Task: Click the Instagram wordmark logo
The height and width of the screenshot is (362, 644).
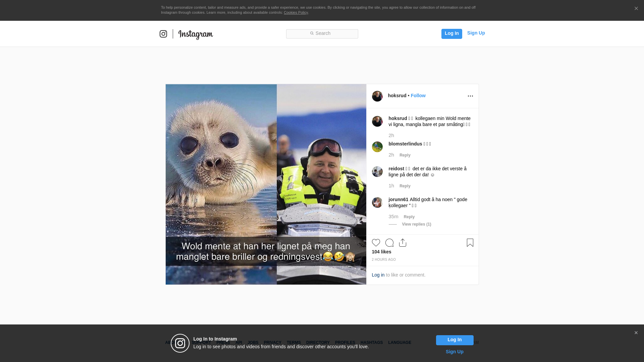Action: click(196, 35)
